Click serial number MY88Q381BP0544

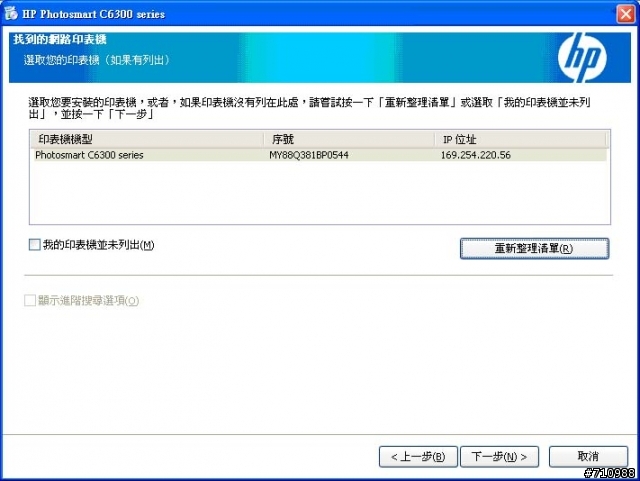pyautogui.click(x=309, y=155)
